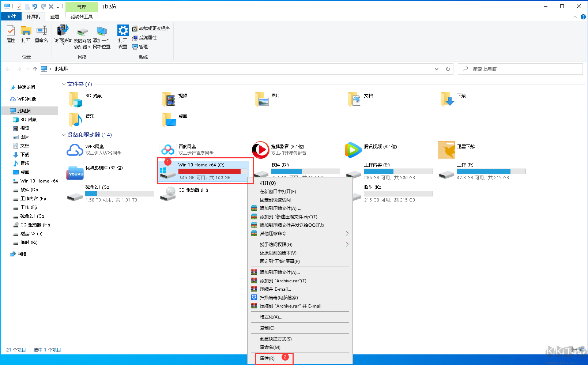Image resolution: width=588 pixels, height=365 pixels.
Task: Click the refresh button beside address bar
Action: (448, 69)
